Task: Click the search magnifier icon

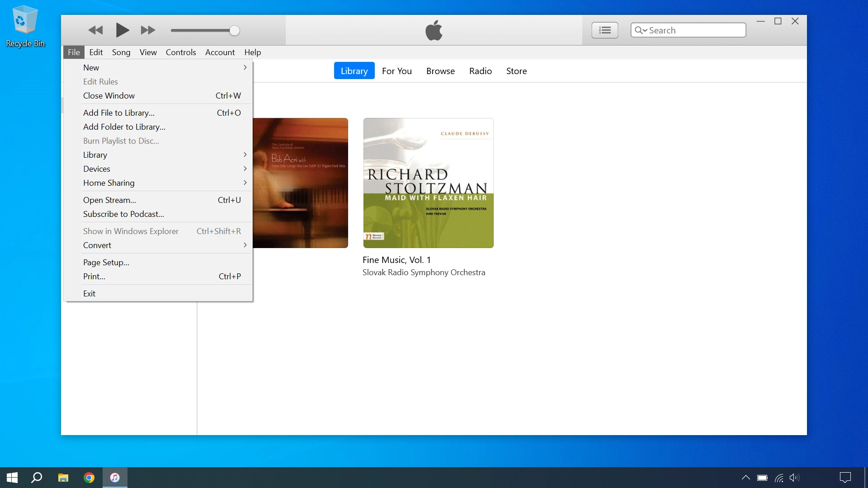Action: click(639, 30)
